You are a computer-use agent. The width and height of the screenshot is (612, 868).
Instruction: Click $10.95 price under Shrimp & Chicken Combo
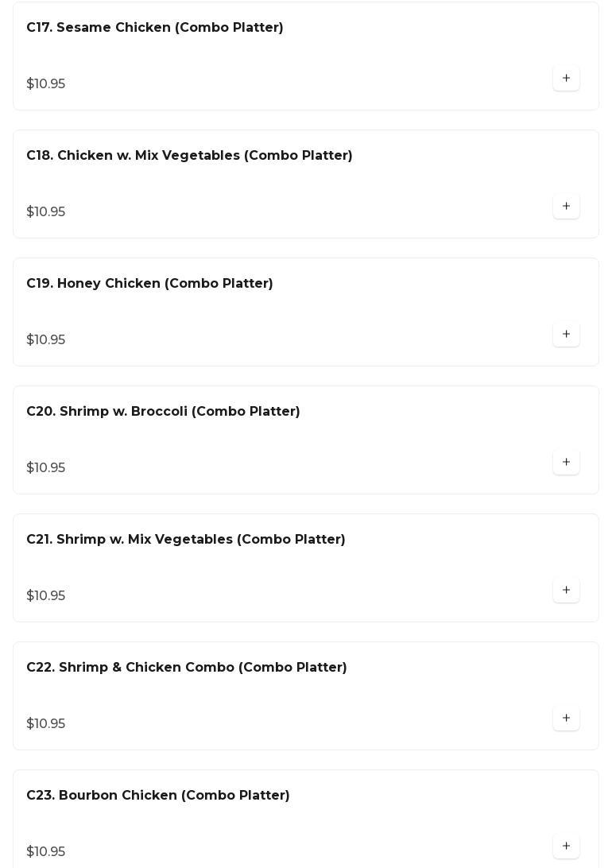[x=46, y=724]
